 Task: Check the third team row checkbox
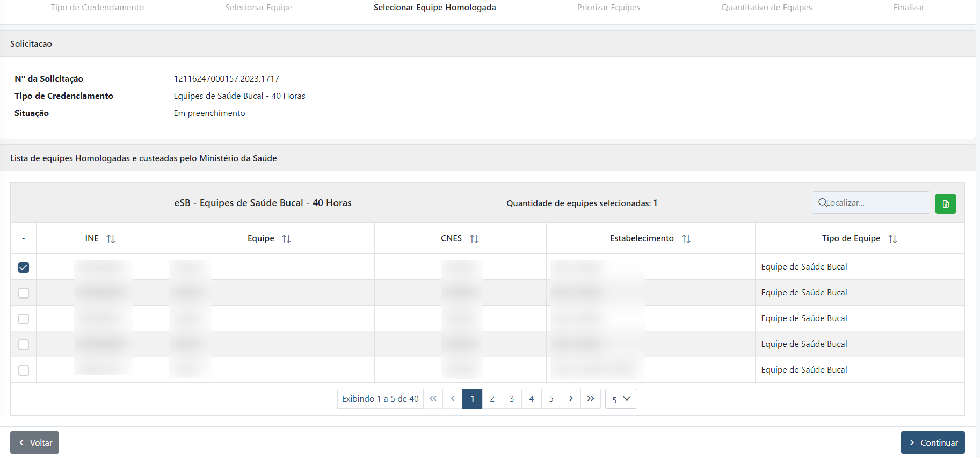pos(24,318)
